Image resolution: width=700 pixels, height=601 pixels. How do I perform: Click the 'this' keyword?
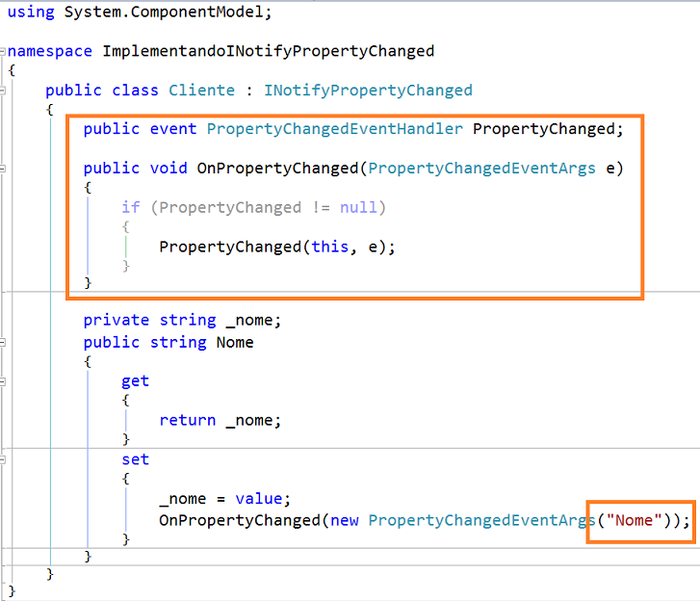click(x=330, y=247)
